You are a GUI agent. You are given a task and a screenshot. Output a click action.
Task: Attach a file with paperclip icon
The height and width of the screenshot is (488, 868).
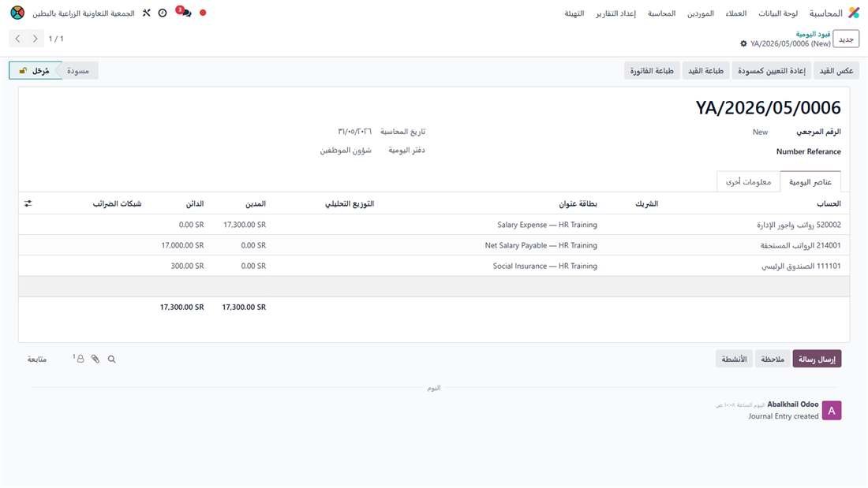click(x=95, y=359)
